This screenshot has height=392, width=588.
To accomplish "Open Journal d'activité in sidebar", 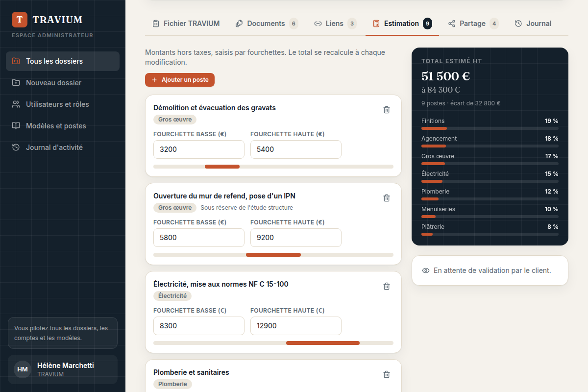I will click(x=63, y=147).
